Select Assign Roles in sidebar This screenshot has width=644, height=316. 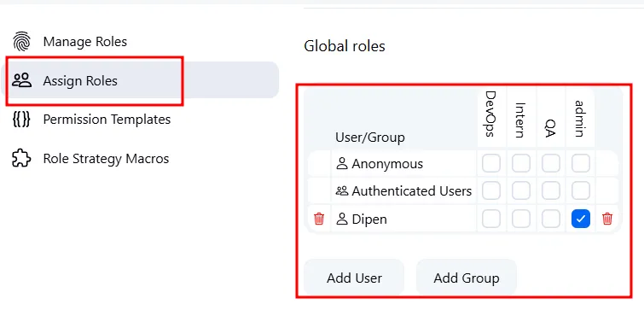coord(140,80)
